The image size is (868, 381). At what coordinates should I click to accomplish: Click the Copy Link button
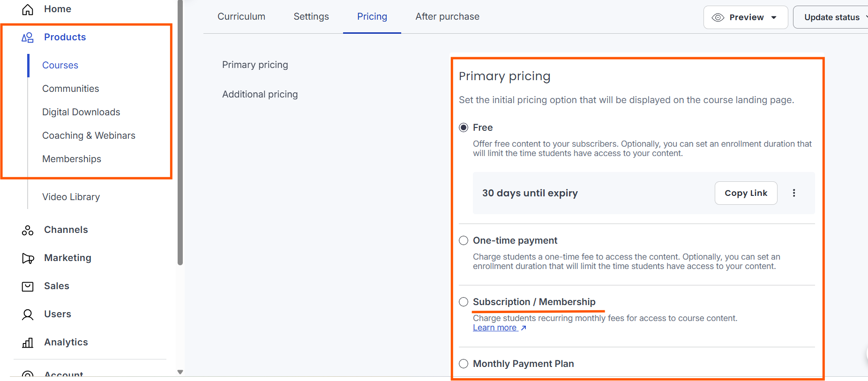point(746,193)
